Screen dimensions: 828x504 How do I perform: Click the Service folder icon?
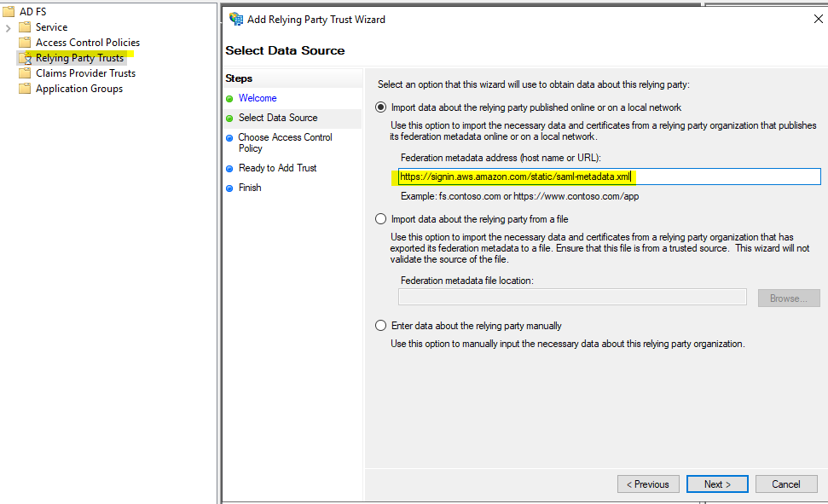tap(25, 27)
